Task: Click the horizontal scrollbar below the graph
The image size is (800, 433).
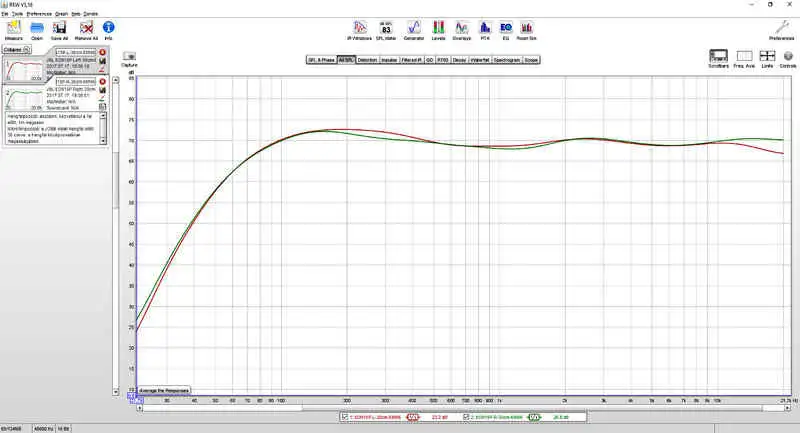Action: pos(460,405)
